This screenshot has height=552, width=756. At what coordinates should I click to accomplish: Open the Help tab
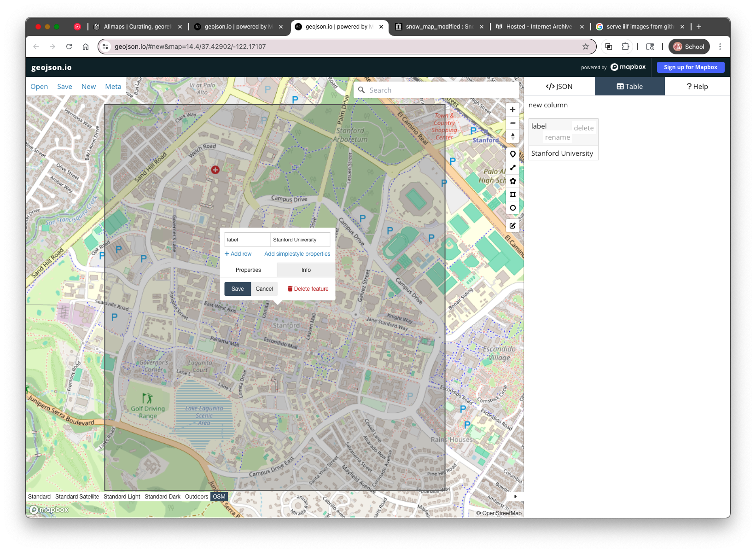click(698, 87)
